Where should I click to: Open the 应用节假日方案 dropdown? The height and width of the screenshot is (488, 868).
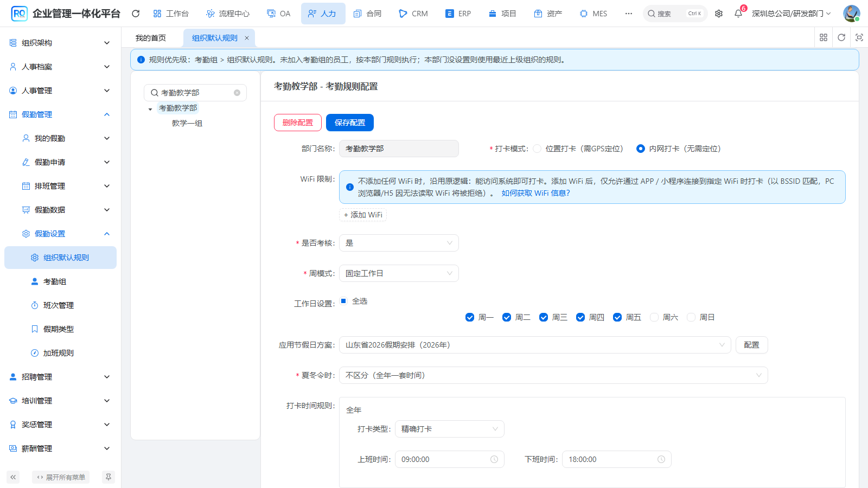535,345
